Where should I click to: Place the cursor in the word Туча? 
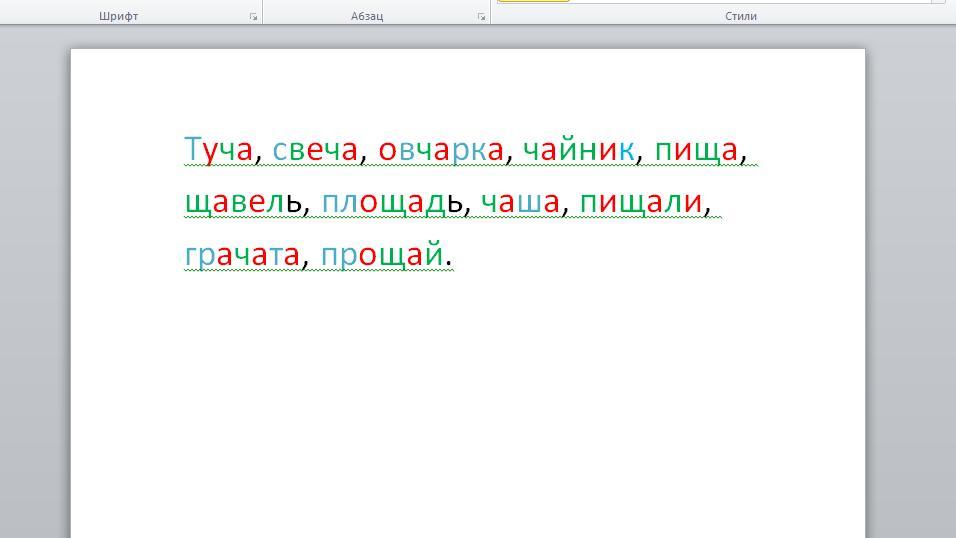218,150
